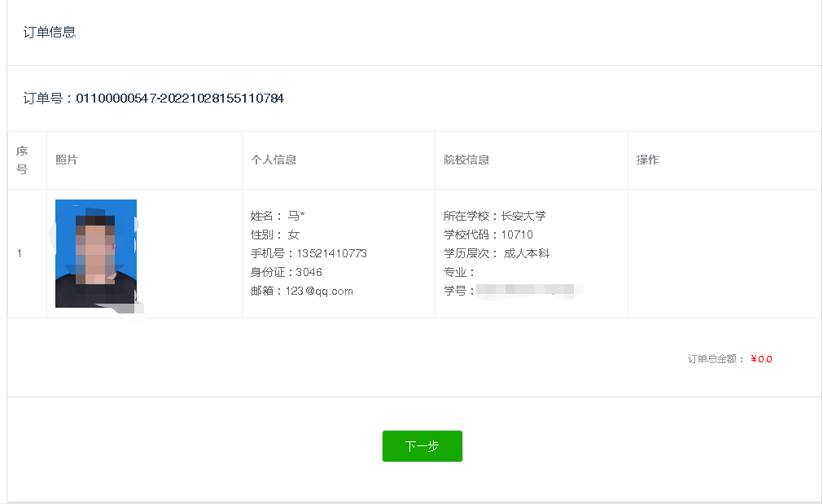Click the 所在学校 line showing 长安大学

[495, 216]
